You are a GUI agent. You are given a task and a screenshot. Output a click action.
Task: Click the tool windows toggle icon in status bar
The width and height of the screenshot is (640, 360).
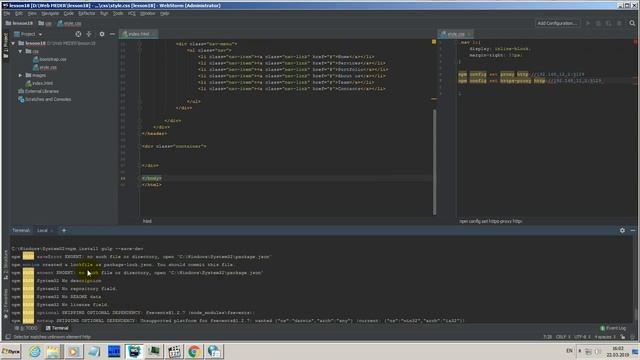(x=8, y=337)
